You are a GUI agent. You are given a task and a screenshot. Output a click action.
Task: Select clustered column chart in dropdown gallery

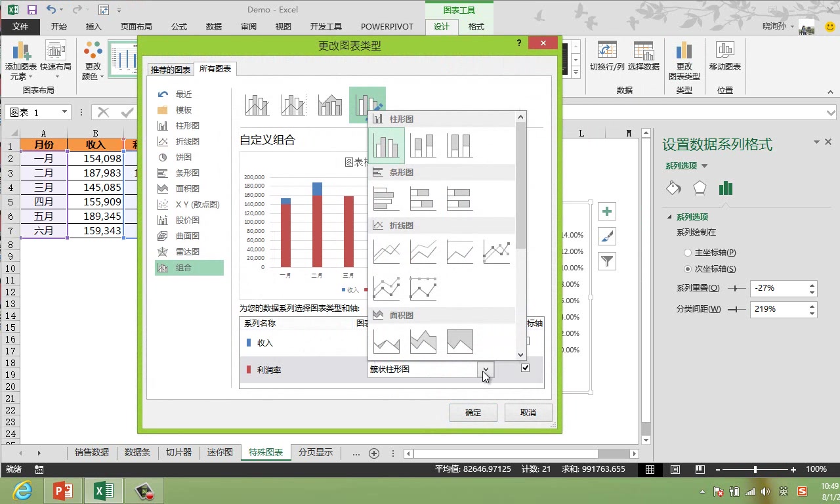point(387,146)
